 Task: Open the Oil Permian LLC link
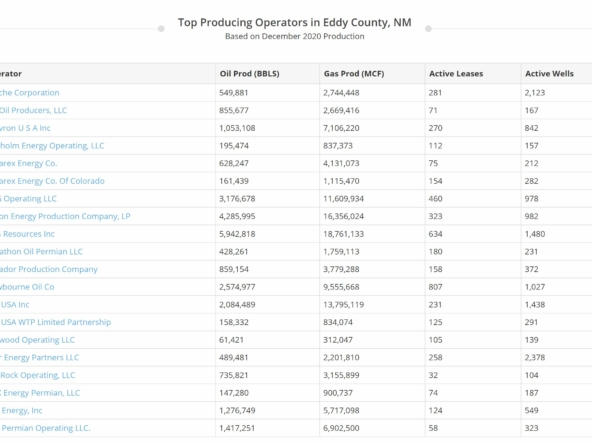[x=41, y=251]
